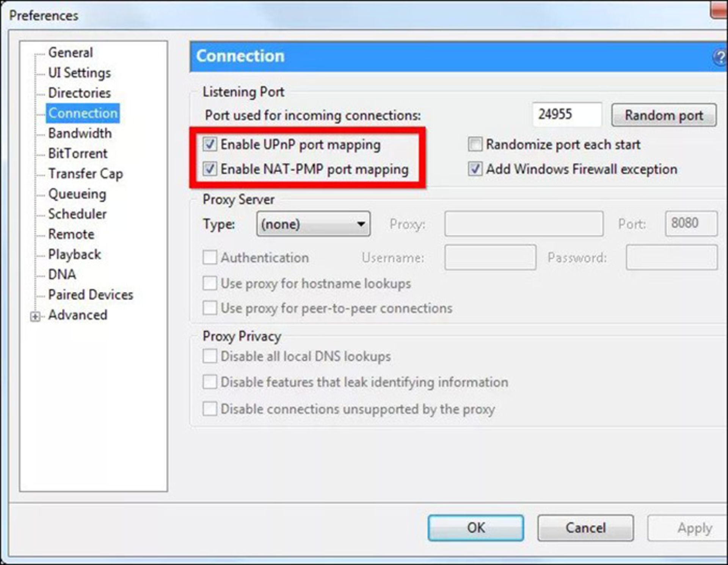Switch to the Scheduler section

click(77, 214)
